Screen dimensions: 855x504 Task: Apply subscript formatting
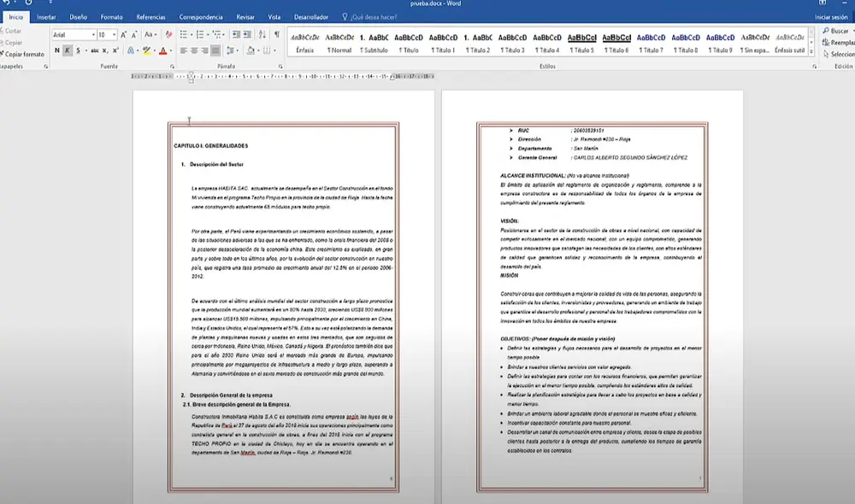tap(104, 50)
